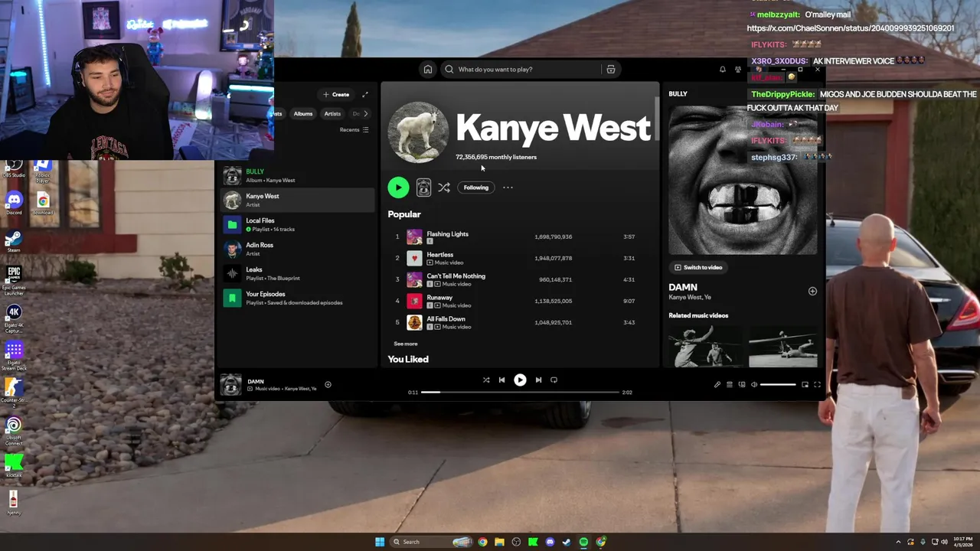Enter full screen mode in Spotify

(817, 384)
